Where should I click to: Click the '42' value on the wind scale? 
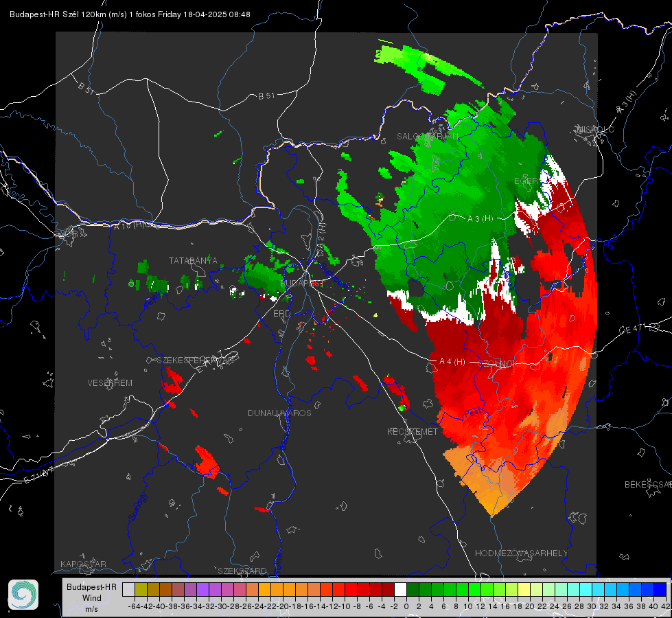point(665,606)
